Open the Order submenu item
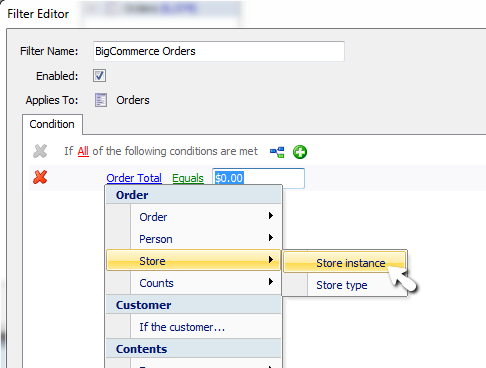Screen dimensions: 486x368 194,217
